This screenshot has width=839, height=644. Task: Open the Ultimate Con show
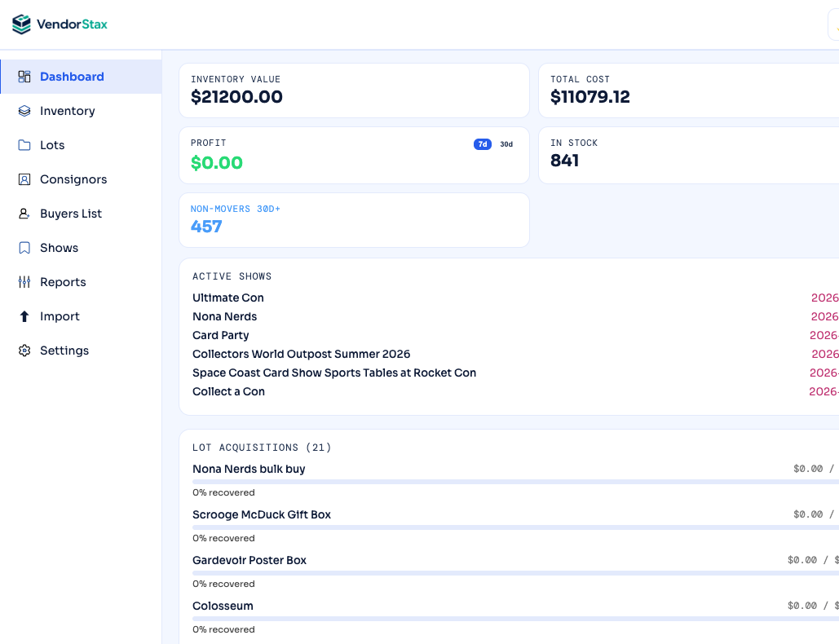point(228,298)
